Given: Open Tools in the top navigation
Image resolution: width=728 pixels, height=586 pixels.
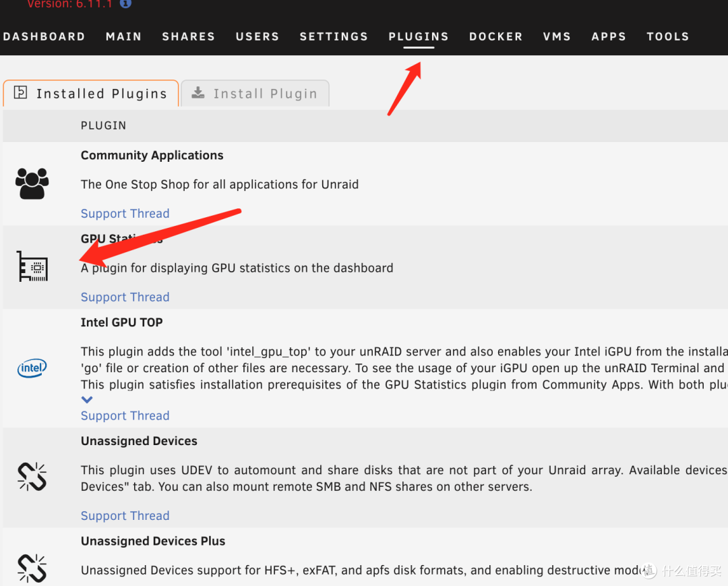Looking at the screenshot, I should [667, 36].
